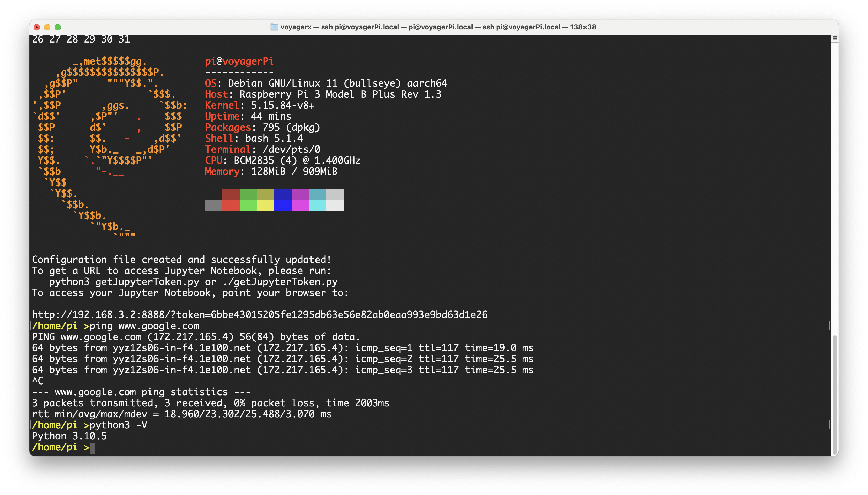Click the icmp_seq=1 ping reply line
The width and height of the screenshot is (868, 495).
pos(282,348)
